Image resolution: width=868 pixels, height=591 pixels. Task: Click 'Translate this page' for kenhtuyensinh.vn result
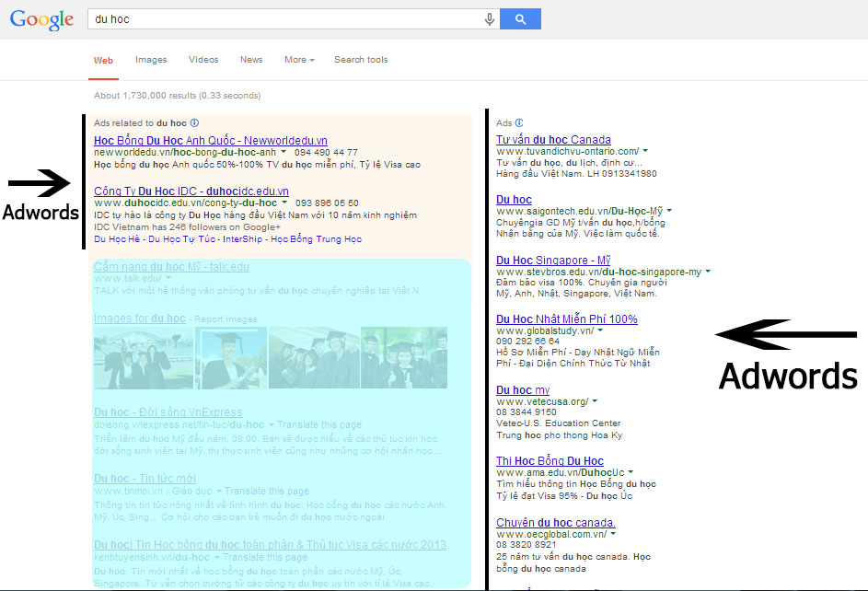click(264, 557)
